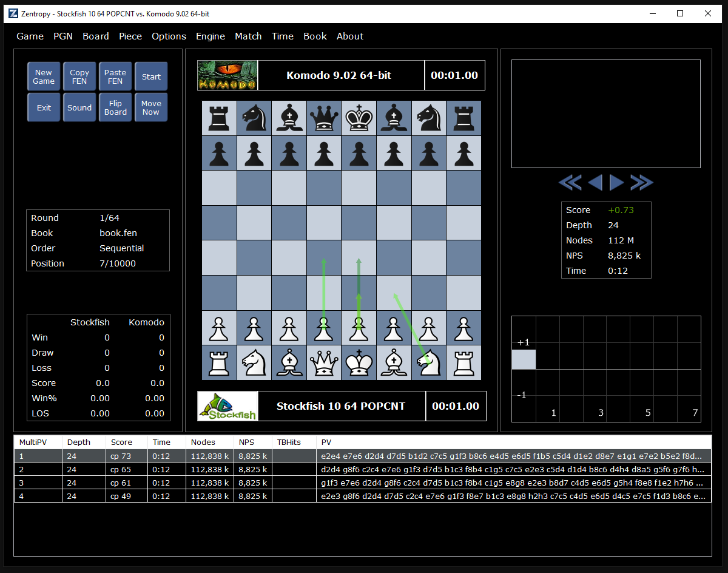Click the Stockfish clock showing 00:01.00
This screenshot has width=728, height=573.
coord(456,406)
